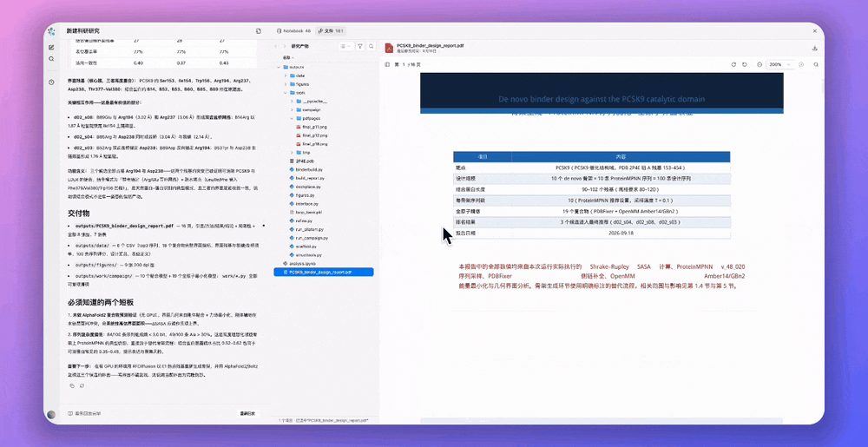Click the red PDF icon in viewer header

[x=389, y=48]
